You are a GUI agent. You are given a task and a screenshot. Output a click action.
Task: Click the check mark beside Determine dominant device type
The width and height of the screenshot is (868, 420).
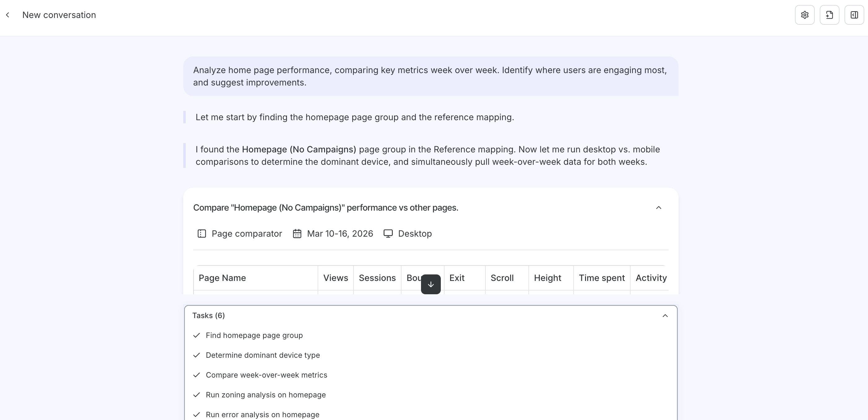[x=197, y=355]
